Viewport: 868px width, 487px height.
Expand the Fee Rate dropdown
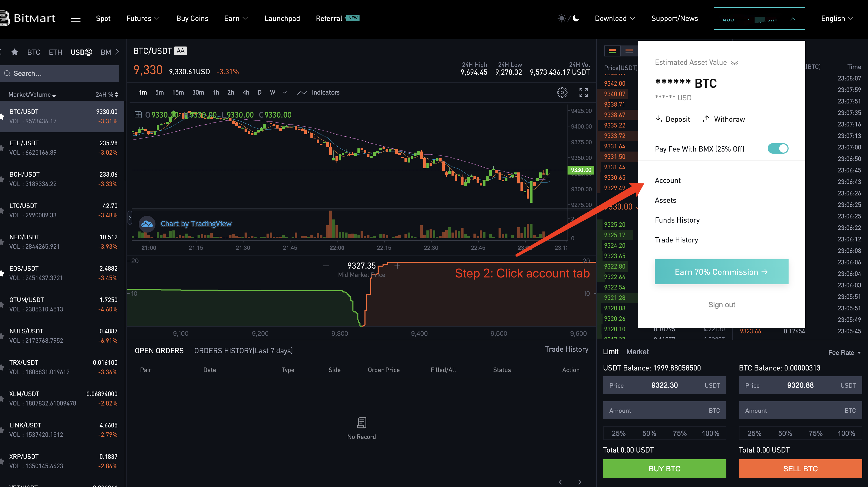pyautogui.click(x=844, y=352)
